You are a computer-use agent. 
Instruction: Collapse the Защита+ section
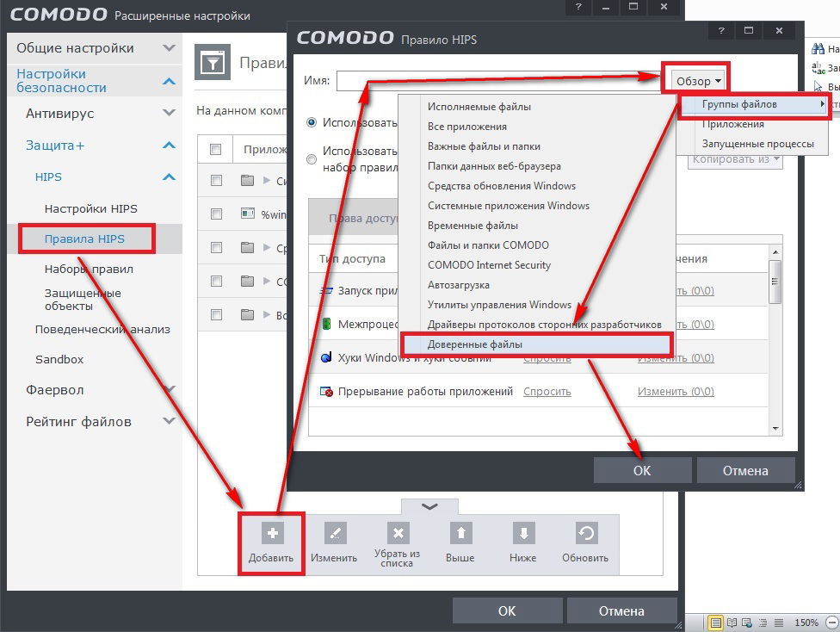[x=170, y=145]
